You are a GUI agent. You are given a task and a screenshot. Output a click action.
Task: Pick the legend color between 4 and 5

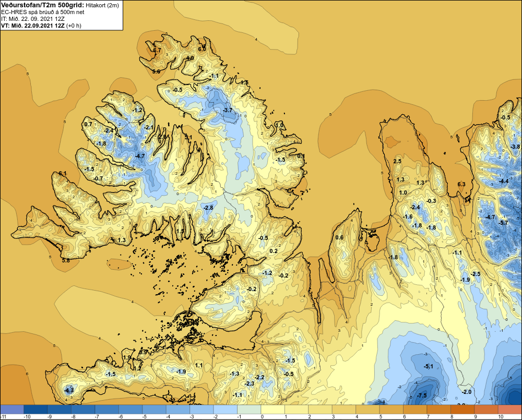pos(368,409)
